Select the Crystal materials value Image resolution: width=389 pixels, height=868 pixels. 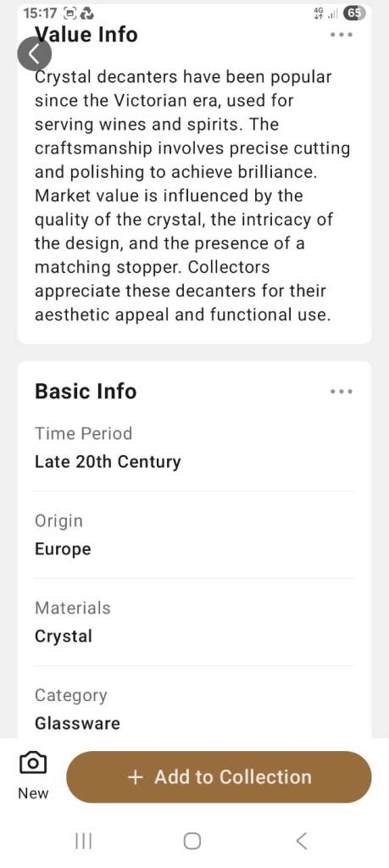pyautogui.click(x=64, y=637)
